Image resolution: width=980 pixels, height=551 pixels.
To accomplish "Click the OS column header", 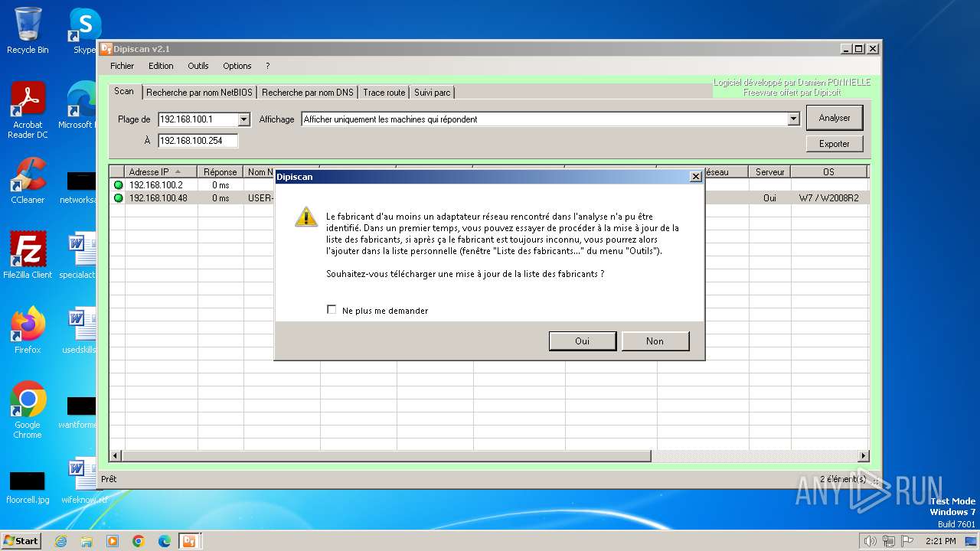I will pyautogui.click(x=828, y=172).
